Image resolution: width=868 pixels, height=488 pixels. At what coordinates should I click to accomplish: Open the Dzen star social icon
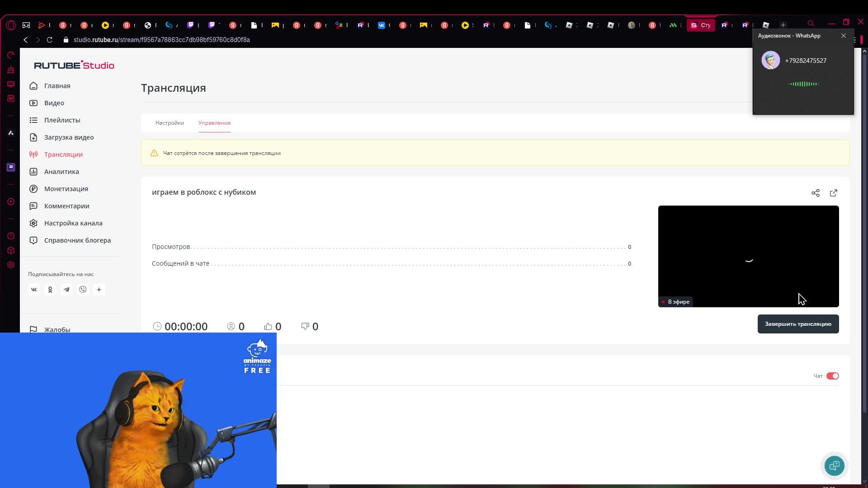tap(99, 290)
